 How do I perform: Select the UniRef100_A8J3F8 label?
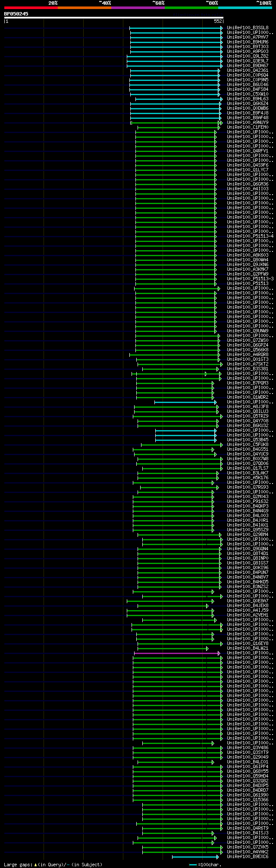click(x=248, y=407)
